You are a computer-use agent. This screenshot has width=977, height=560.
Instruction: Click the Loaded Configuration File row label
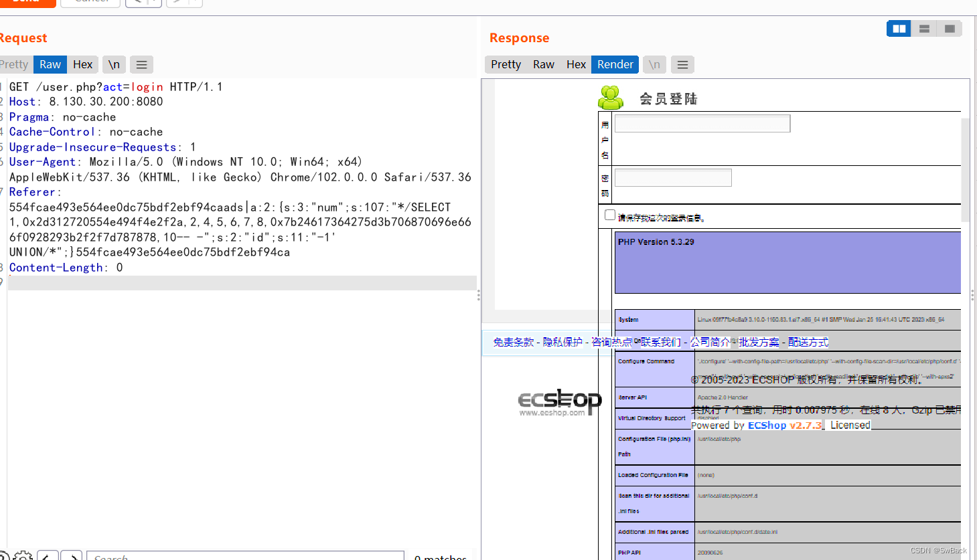coord(653,475)
